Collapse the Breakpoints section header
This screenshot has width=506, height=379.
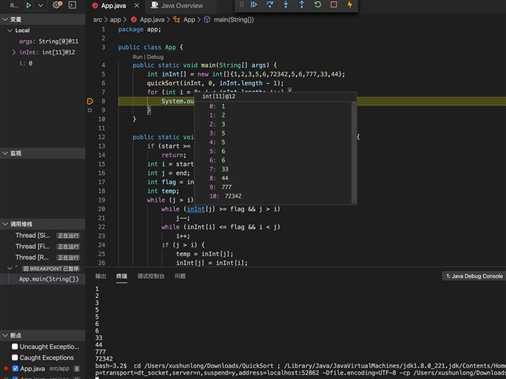(43, 335)
